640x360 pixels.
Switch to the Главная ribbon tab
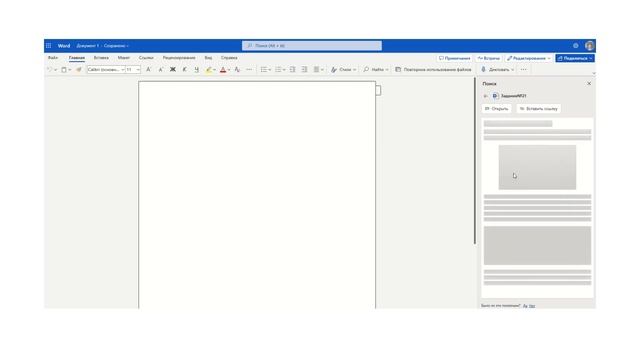77,58
